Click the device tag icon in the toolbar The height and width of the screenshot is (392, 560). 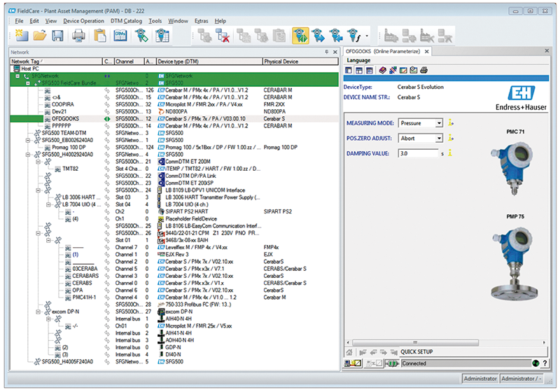point(141,35)
